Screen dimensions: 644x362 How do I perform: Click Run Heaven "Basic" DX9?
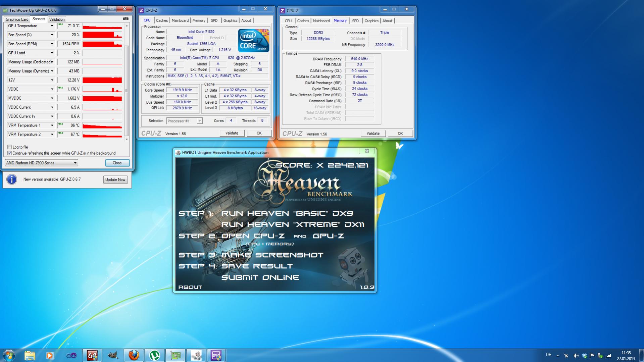[287, 213]
